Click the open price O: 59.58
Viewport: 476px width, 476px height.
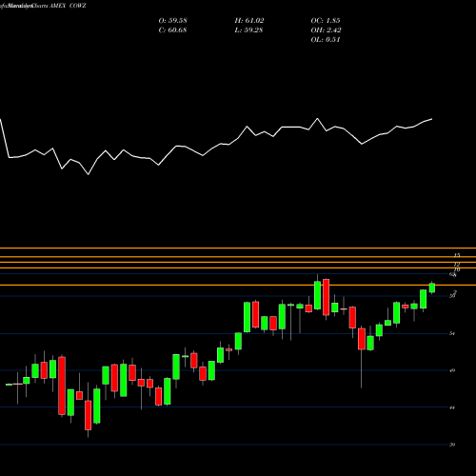tap(172, 21)
